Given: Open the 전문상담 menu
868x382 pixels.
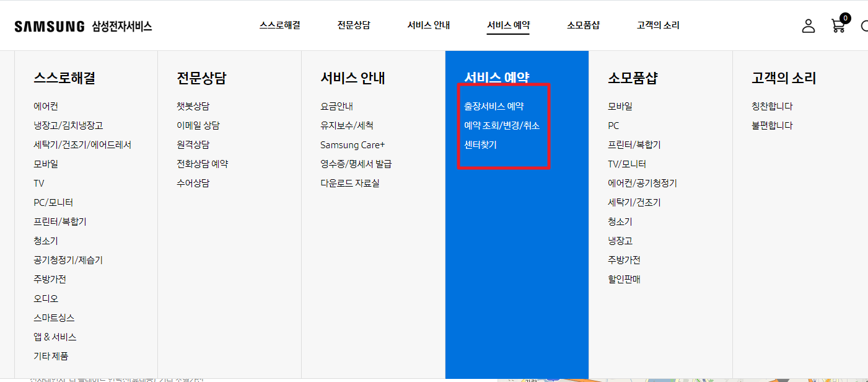Looking at the screenshot, I should pyautogui.click(x=353, y=25).
